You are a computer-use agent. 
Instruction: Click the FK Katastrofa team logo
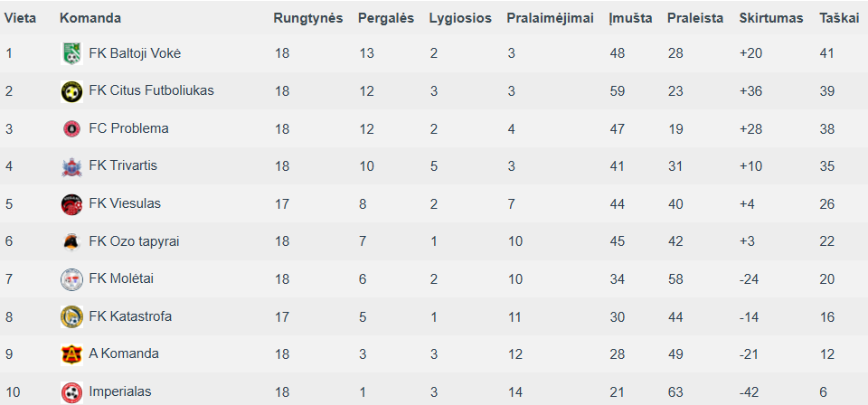pos(71,316)
